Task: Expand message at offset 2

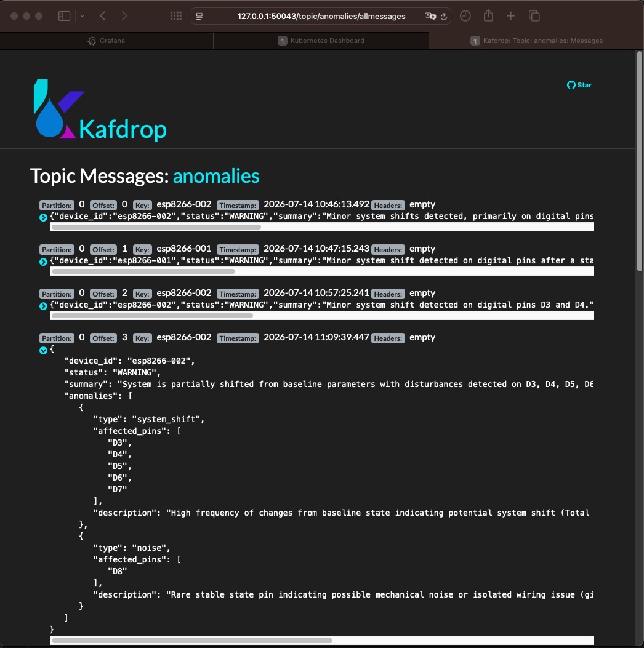Action: tap(43, 306)
